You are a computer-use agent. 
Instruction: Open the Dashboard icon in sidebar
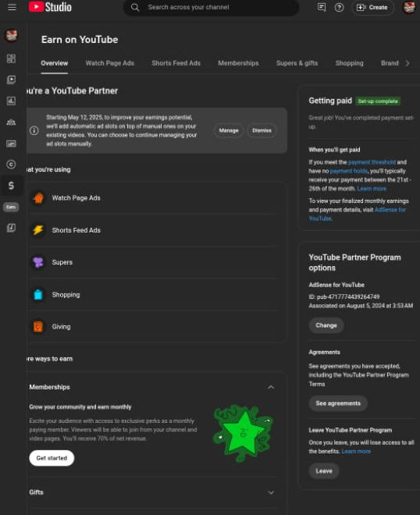11,59
